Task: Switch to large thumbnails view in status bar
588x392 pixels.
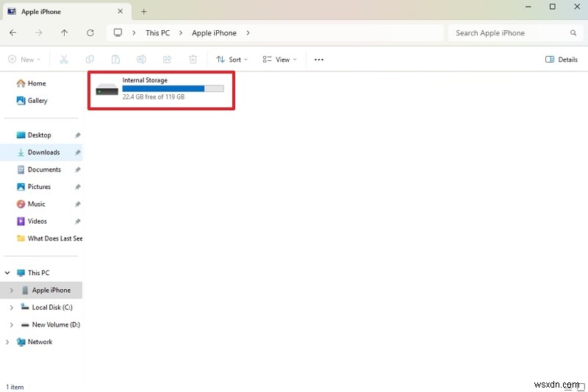Action: (581, 387)
